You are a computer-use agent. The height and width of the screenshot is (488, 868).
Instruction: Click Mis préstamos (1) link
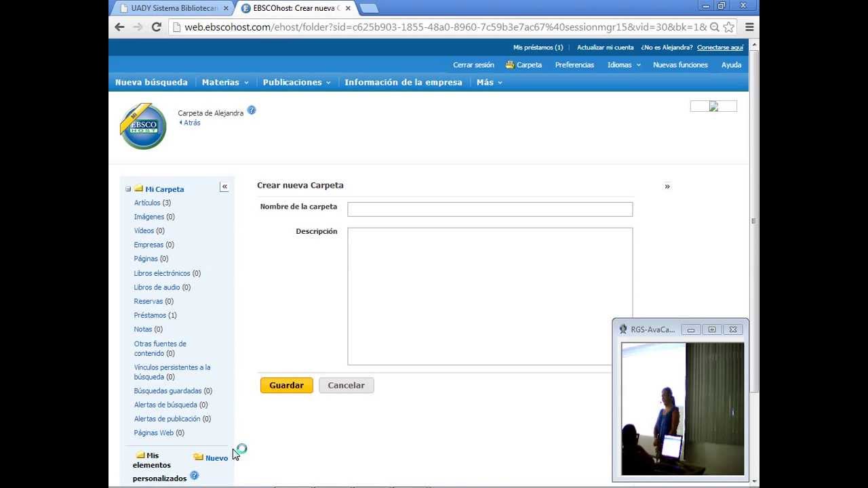[x=538, y=47]
